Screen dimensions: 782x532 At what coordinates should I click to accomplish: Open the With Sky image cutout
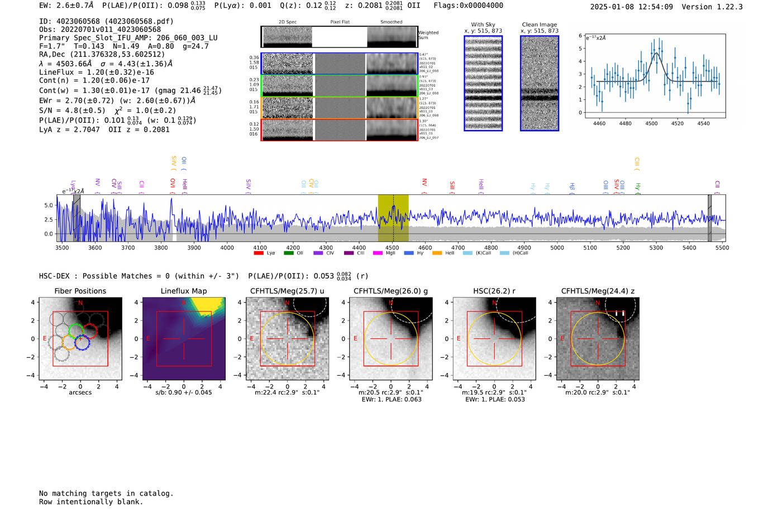coord(483,83)
